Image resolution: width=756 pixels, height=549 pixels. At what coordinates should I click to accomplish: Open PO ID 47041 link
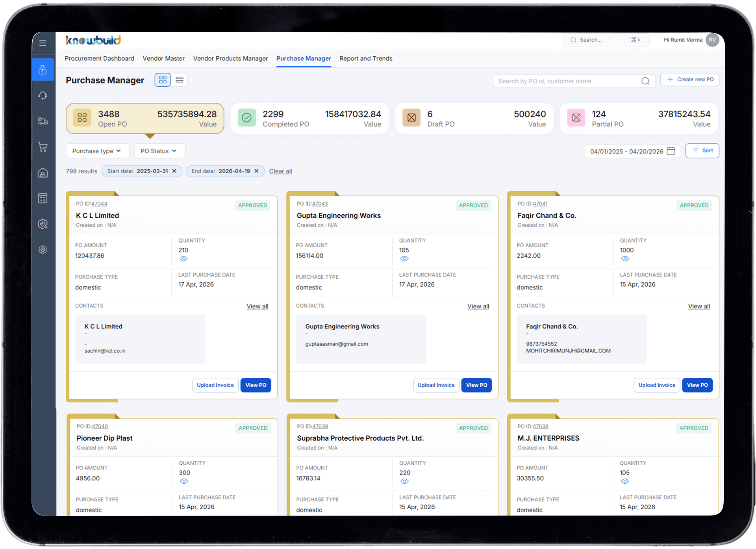tap(540, 204)
